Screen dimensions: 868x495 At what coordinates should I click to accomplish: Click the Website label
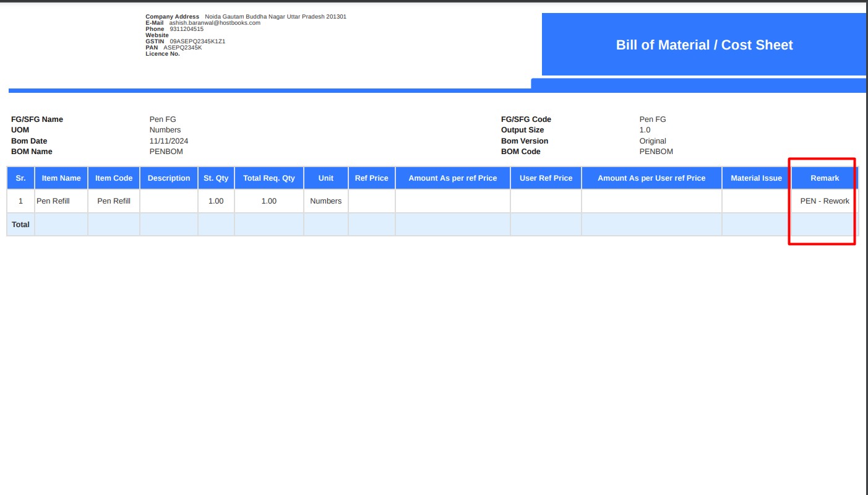(x=157, y=35)
